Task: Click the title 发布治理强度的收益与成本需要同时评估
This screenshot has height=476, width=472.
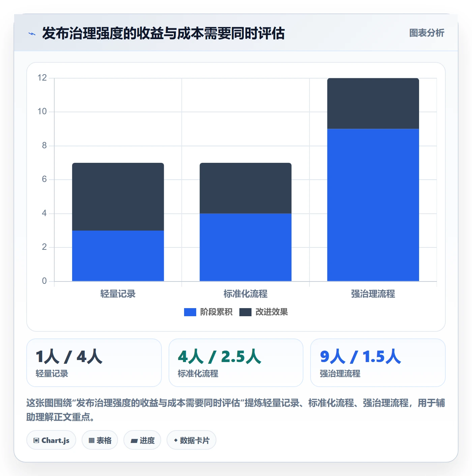Action: coord(164,33)
